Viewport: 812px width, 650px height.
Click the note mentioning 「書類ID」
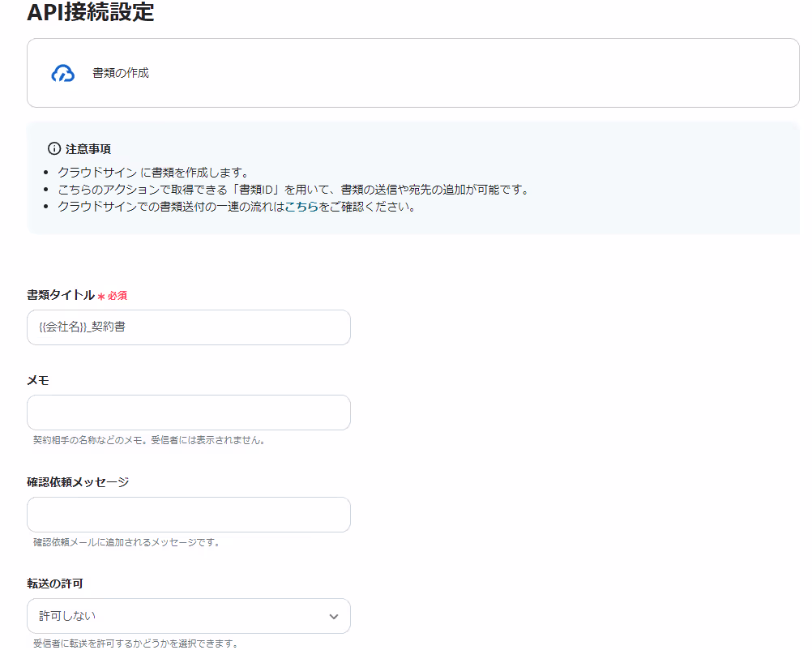point(293,190)
